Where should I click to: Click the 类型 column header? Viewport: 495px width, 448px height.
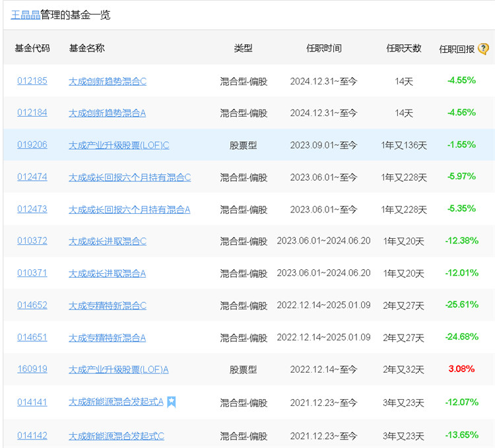click(x=243, y=48)
